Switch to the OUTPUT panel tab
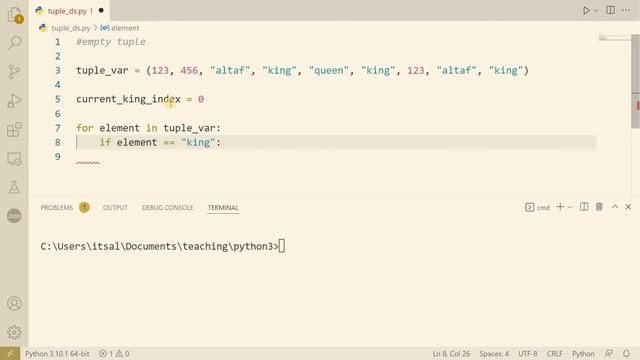This screenshot has height=360, width=640. [x=115, y=208]
